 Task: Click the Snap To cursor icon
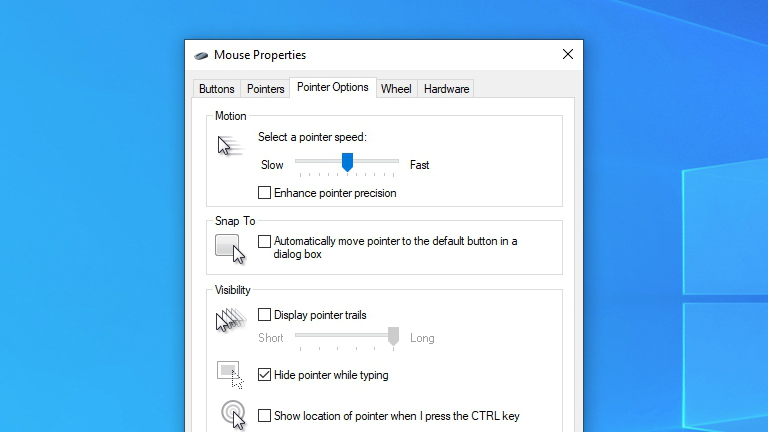(230, 249)
